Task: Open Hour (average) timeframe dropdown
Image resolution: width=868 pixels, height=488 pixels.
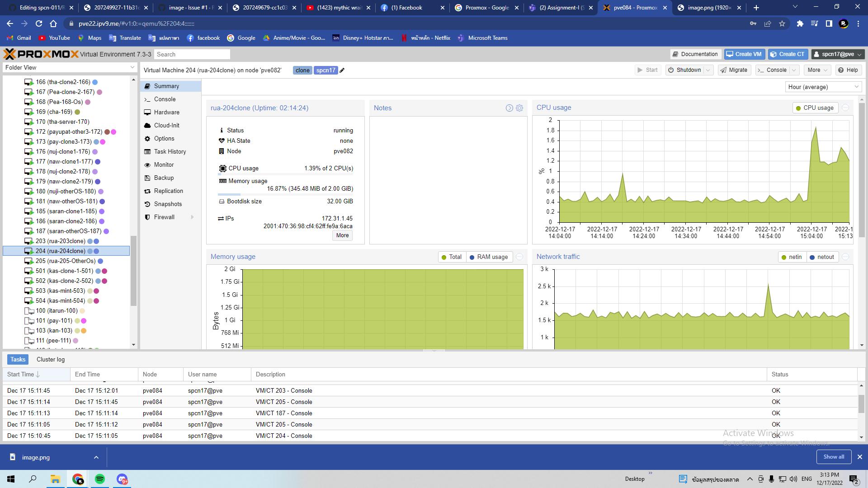Action: click(823, 87)
